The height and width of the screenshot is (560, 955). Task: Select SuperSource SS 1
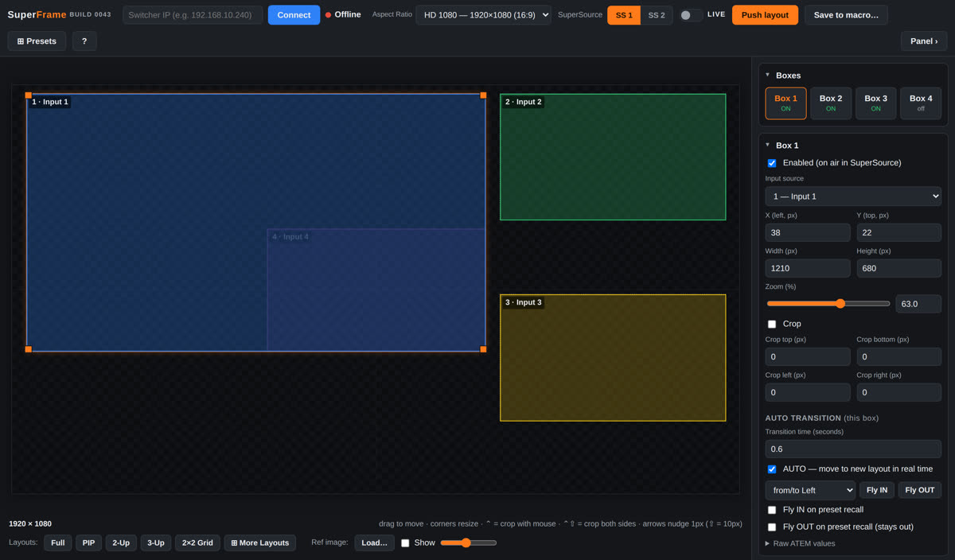tap(624, 15)
